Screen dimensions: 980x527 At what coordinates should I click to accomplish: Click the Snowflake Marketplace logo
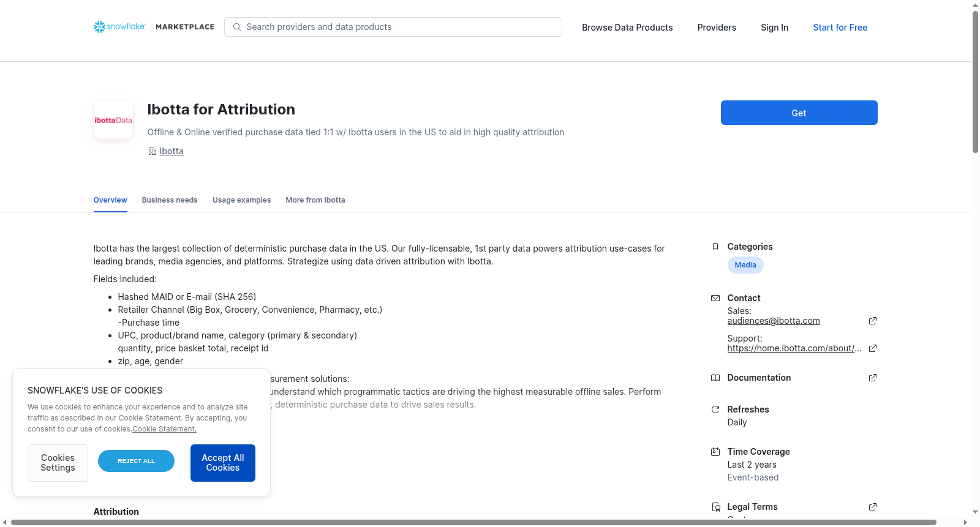click(154, 27)
